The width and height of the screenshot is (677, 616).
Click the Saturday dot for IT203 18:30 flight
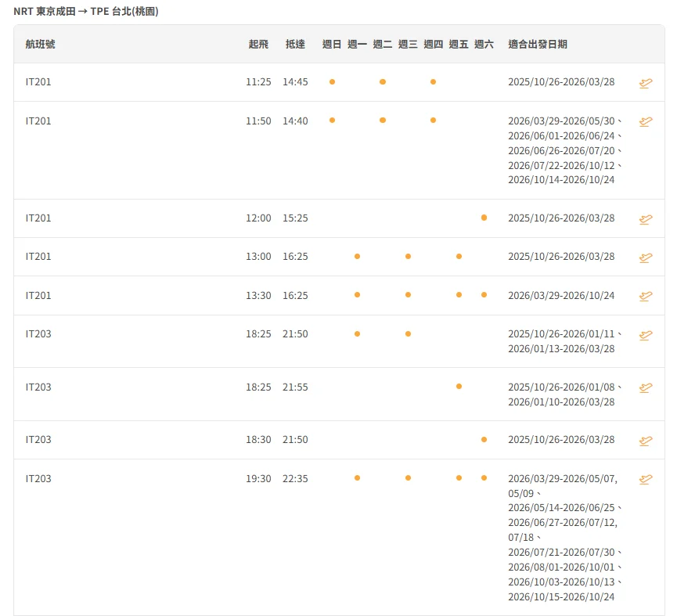click(x=484, y=439)
